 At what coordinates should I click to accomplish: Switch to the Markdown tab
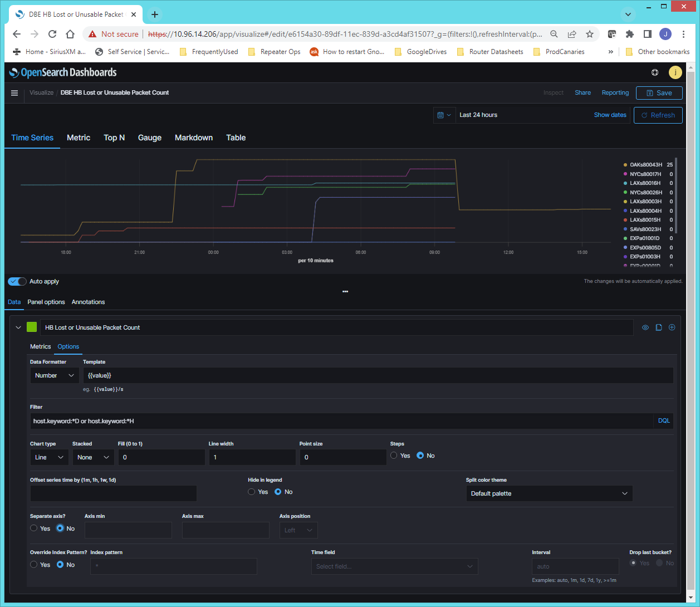coord(194,138)
